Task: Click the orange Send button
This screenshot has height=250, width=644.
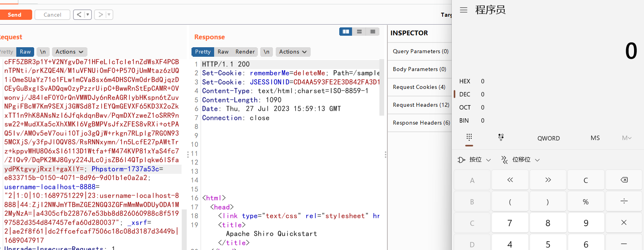Action: pos(15,15)
